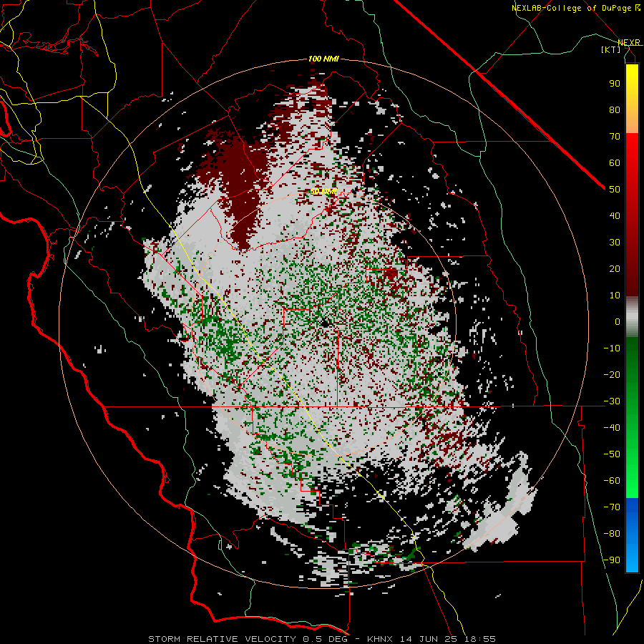Click the 60 value on velocity scale
The height and width of the screenshot is (644, 644).
coord(615,163)
